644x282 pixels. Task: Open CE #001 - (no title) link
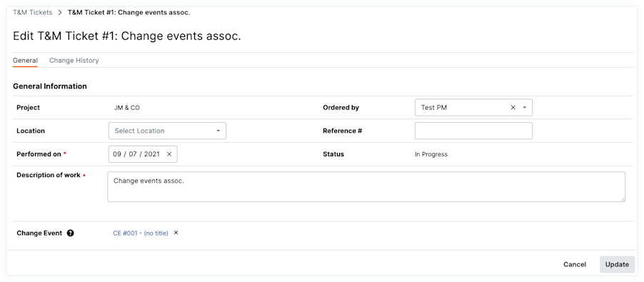[141, 233]
